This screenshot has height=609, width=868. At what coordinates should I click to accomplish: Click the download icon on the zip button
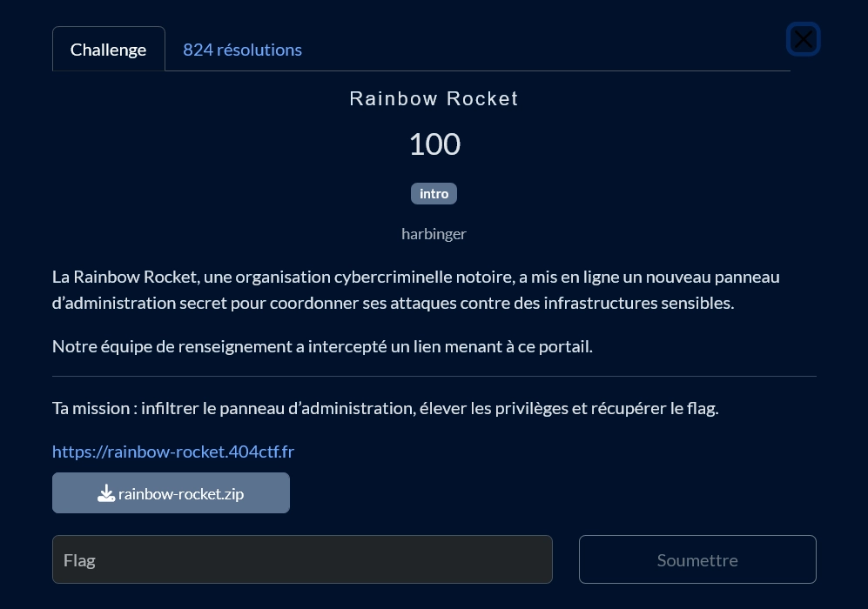tap(106, 493)
